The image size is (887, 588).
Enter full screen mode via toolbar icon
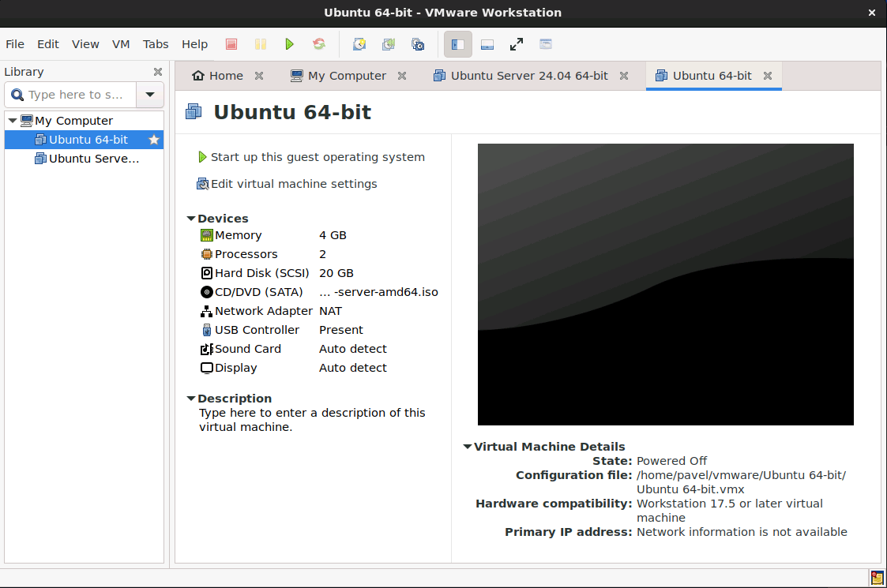click(x=517, y=44)
